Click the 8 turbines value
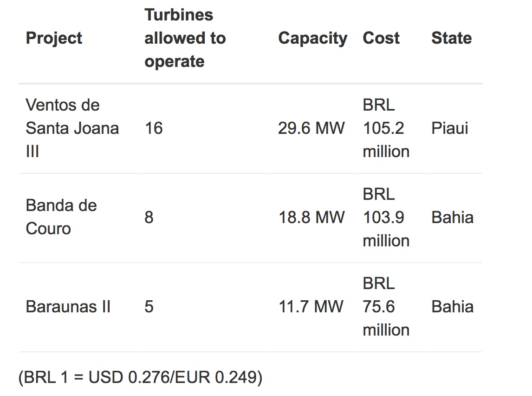 tap(149, 218)
